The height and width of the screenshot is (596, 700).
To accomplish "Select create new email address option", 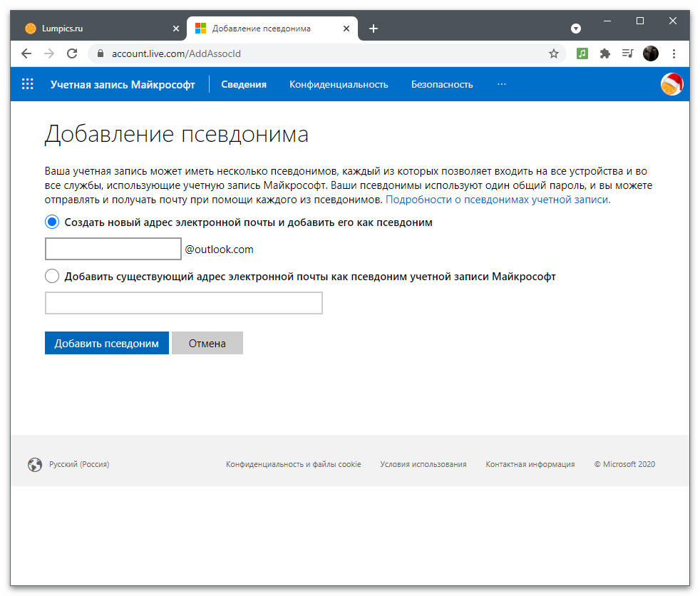I will (x=52, y=222).
